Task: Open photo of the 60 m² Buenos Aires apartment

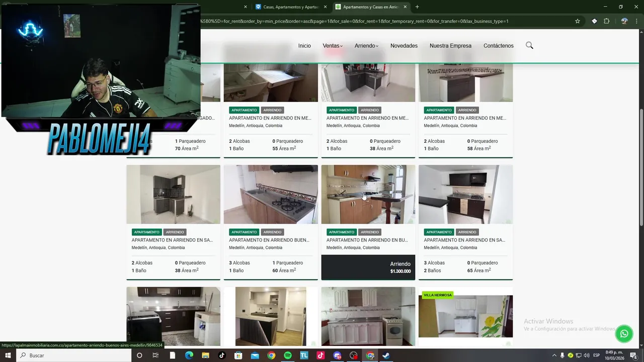Action: 271,194
